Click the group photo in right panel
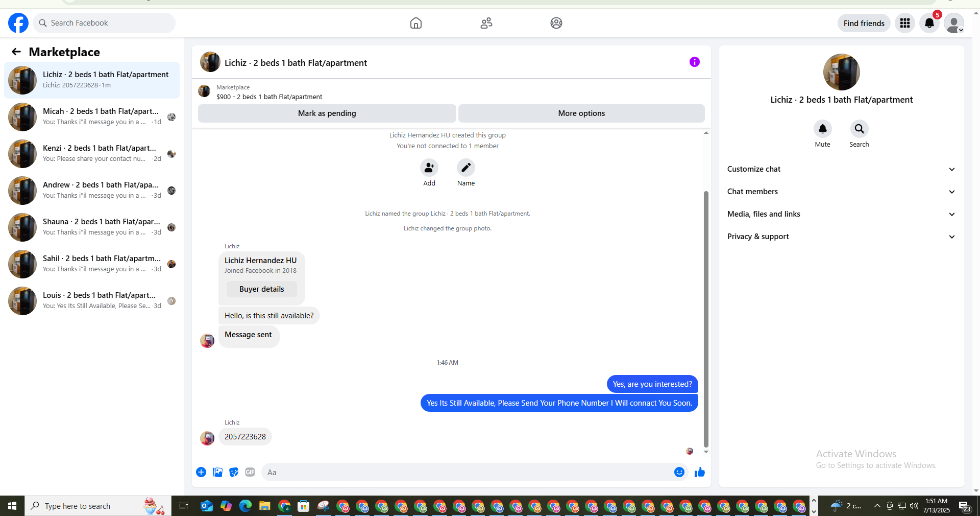Image resolution: width=980 pixels, height=516 pixels. (x=842, y=72)
